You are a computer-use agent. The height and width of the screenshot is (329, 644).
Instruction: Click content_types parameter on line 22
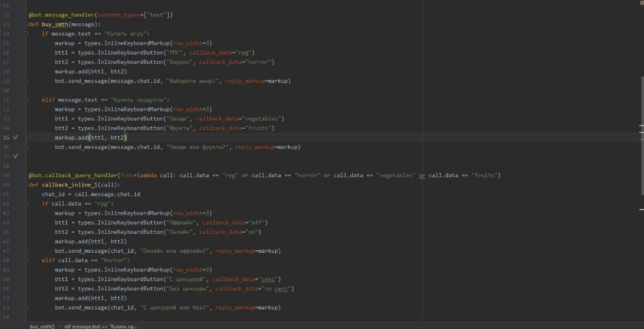[x=118, y=15]
